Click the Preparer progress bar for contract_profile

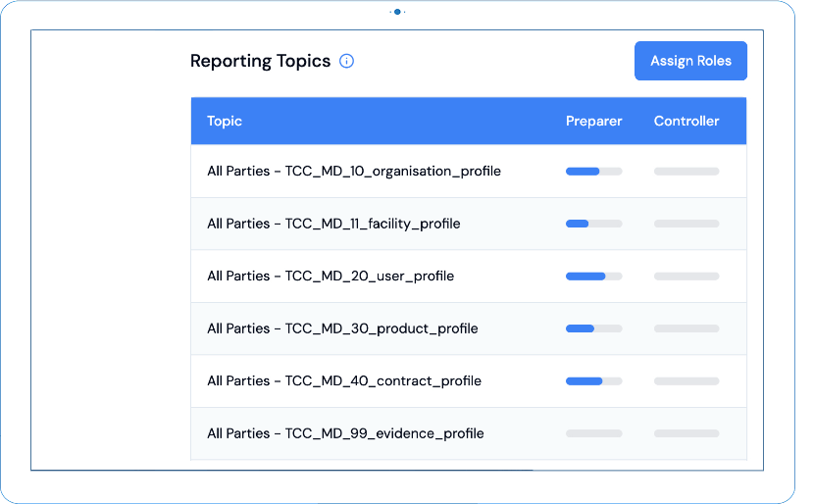pos(593,381)
